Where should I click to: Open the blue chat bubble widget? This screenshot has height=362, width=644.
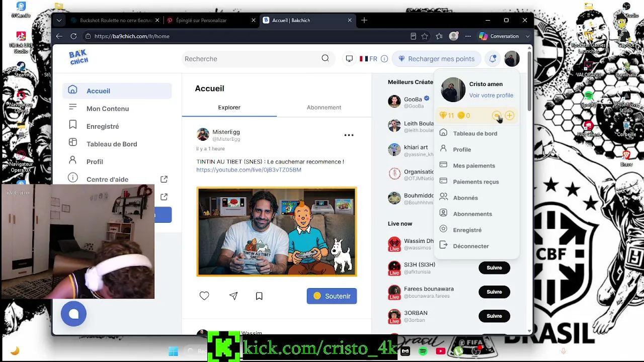click(73, 314)
